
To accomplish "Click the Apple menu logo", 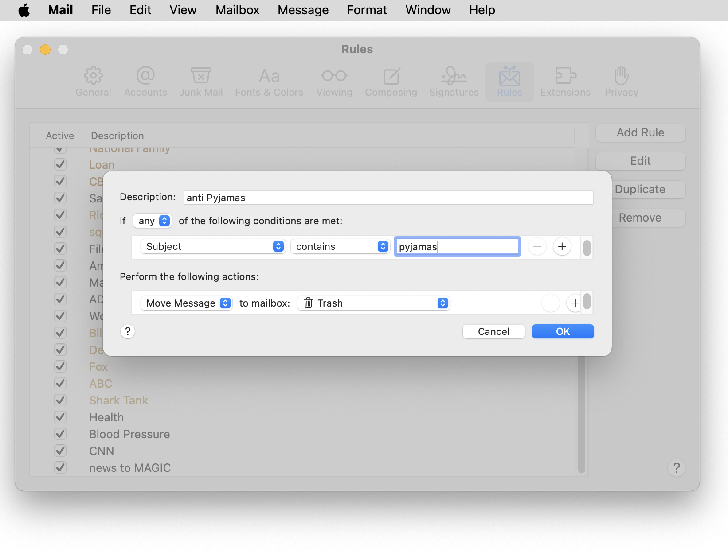I will click(24, 10).
